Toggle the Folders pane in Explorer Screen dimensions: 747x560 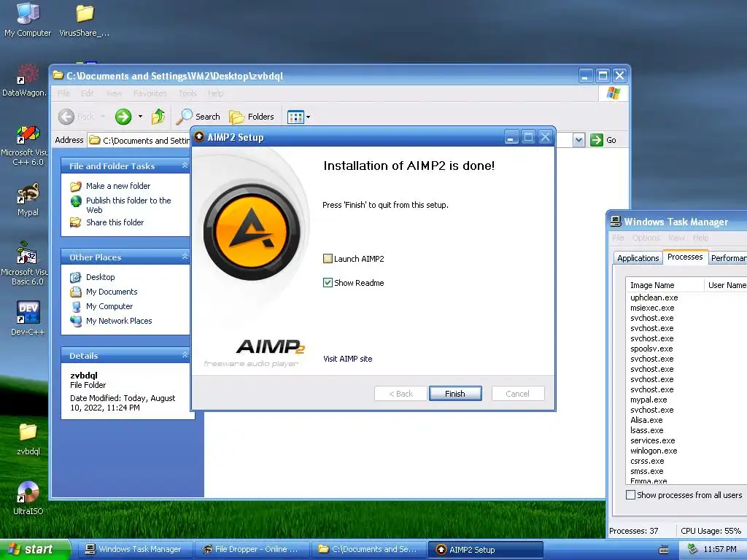(252, 116)
